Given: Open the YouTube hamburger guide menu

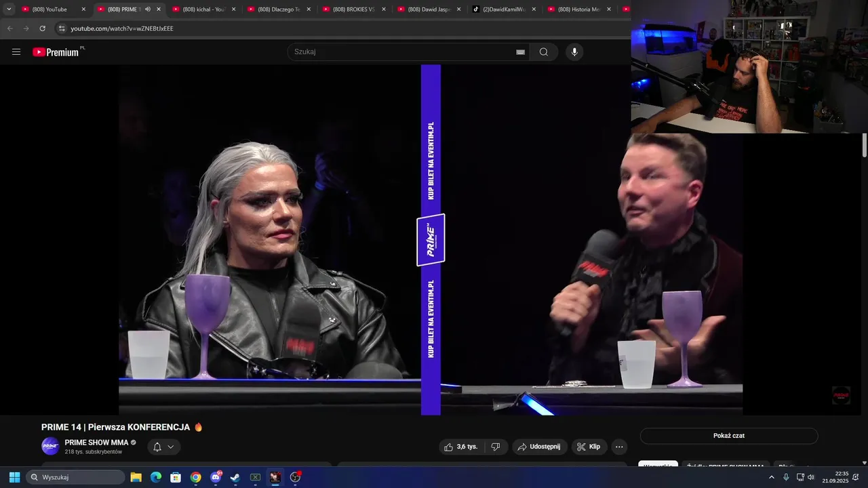Looking at the screenshot, I should (x=16, y=52).
